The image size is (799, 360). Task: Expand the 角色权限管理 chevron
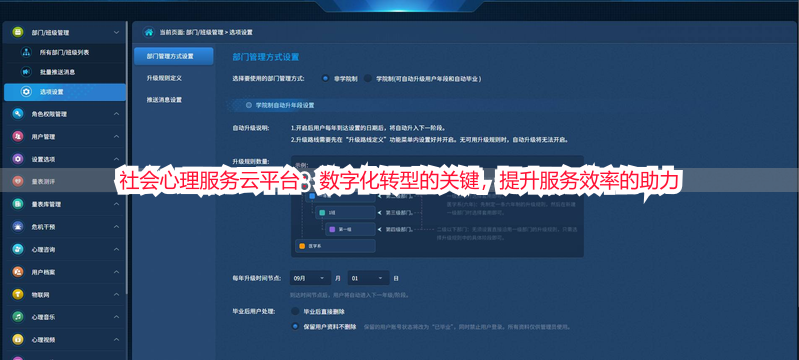[116, 114]
